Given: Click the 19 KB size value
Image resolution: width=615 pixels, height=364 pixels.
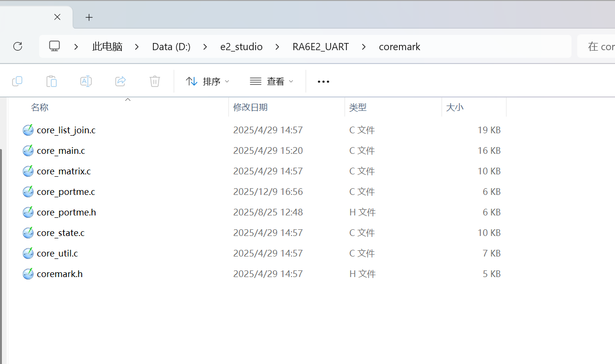Looking at the screenshot, I should click(489, 130).
